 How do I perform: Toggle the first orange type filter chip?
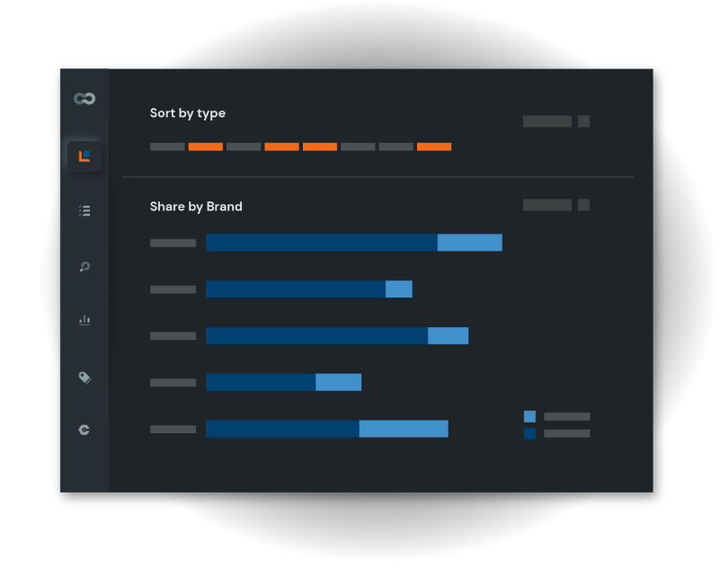click(206, 147)
